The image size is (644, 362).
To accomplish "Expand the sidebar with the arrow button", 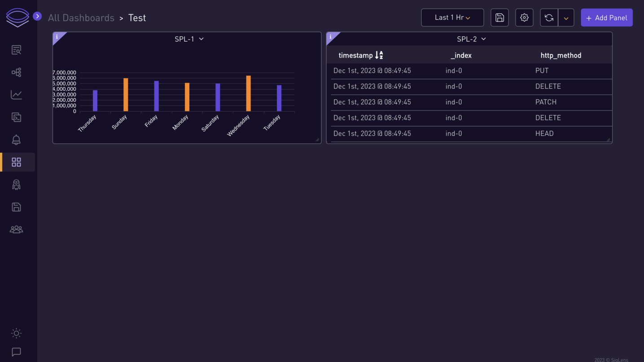I will tap(37, 16).
